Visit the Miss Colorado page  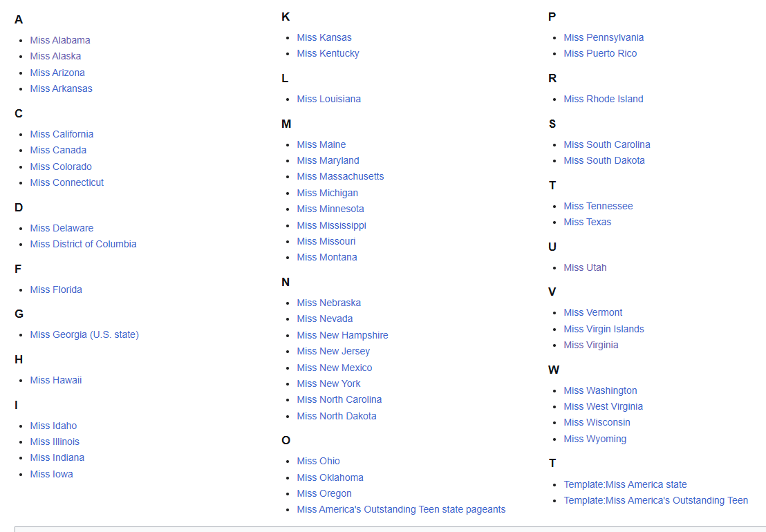point(61,167)
